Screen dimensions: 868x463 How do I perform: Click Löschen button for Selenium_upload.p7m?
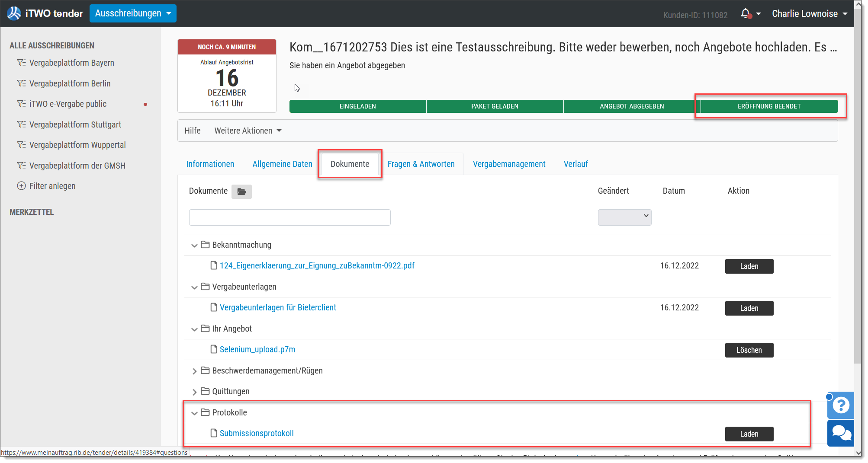[749, 350]
